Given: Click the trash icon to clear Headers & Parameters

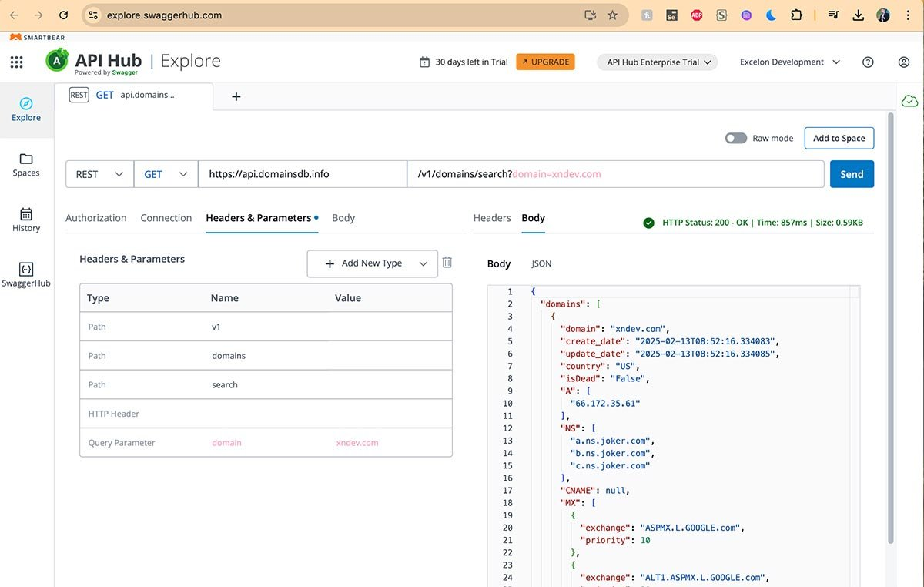Looking at the screenshot, I should pos(447,263).
